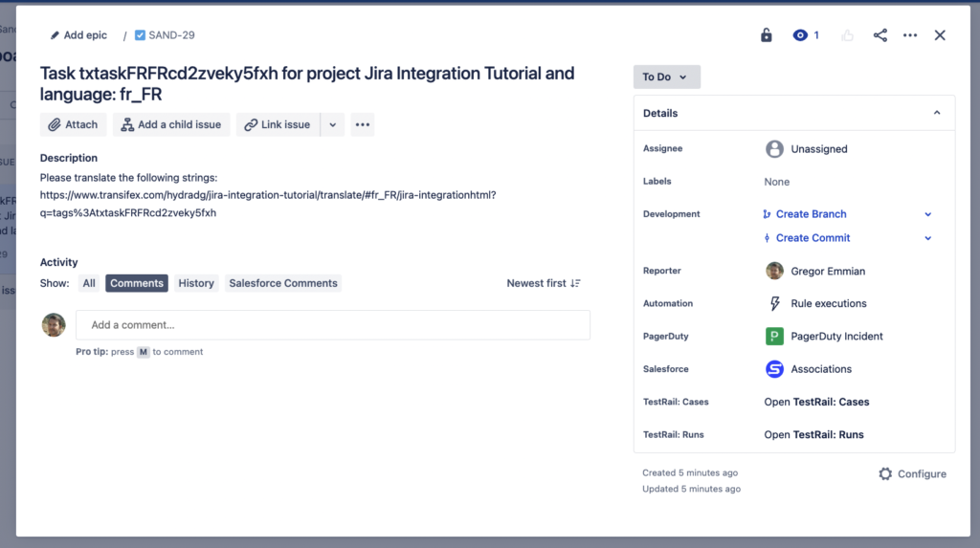The image size is (980, 548).
Task: Click the Rule executions lightning icon
Action: pos(774,303)
